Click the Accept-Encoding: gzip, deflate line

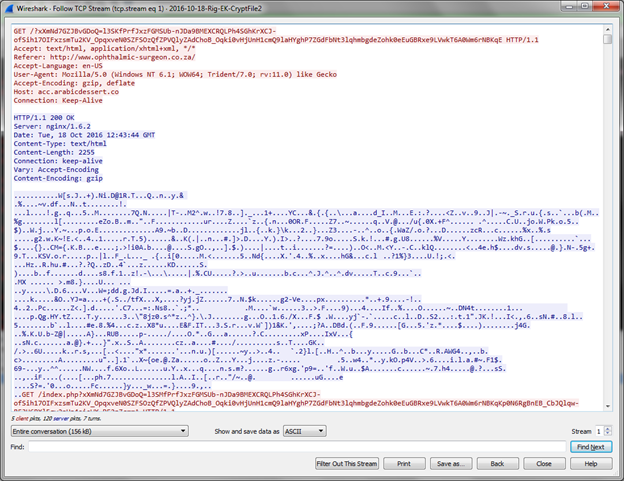click(74, 83)
